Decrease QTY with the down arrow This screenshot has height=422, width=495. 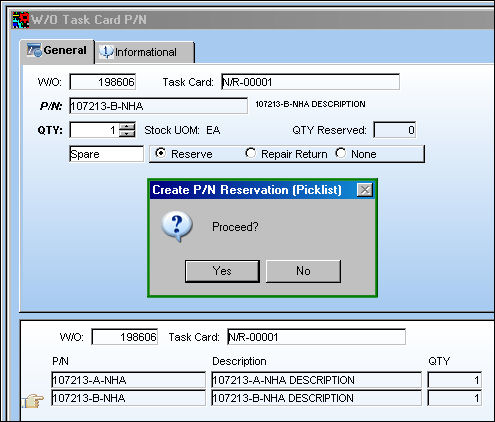[x=127, y=133]
